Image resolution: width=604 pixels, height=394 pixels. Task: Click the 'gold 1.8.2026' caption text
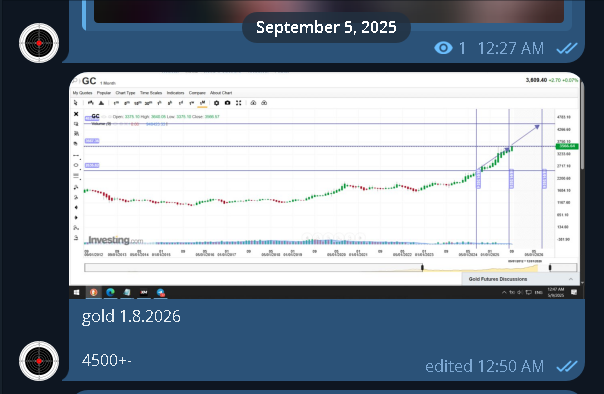pos(131,316)
